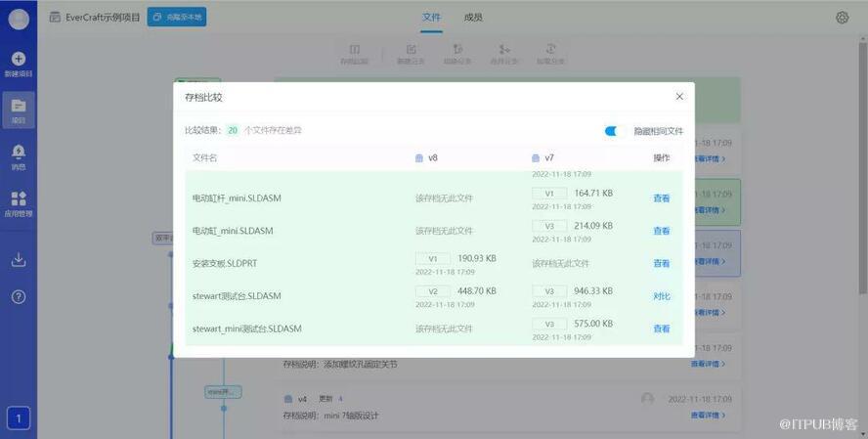The height and width of the screenshot is (439, 868).
Task: Open 应用管理 apps grid icon
Action: (x=19, y=198)
